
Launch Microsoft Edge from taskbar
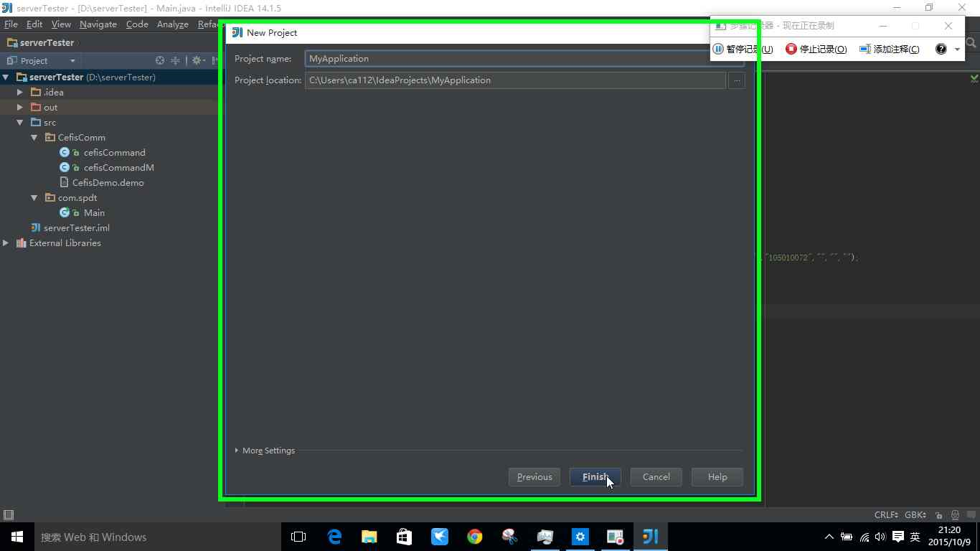[334, 537]
